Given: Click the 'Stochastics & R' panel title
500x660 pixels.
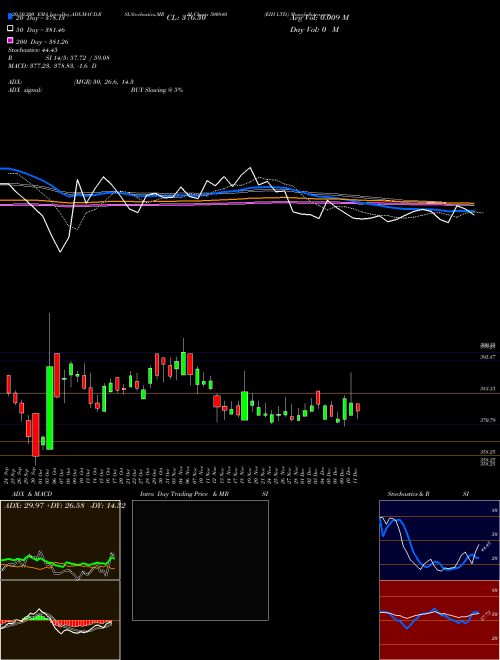Looking at the screenshot, I should [x=408, y=494].
